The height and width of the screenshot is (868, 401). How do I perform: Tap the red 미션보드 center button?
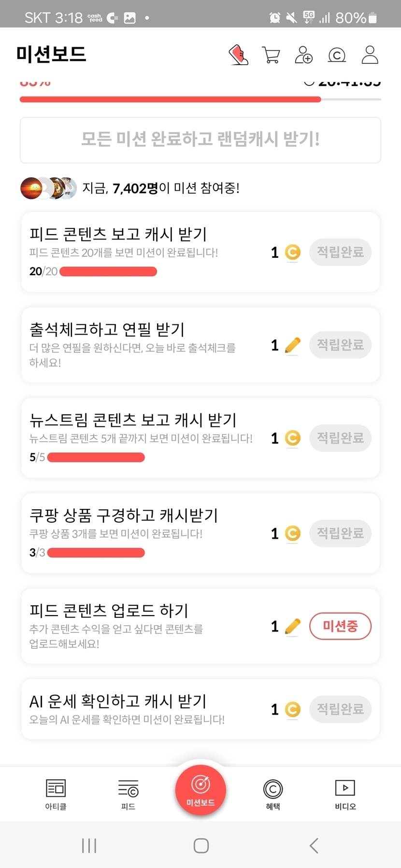point(200,790)
